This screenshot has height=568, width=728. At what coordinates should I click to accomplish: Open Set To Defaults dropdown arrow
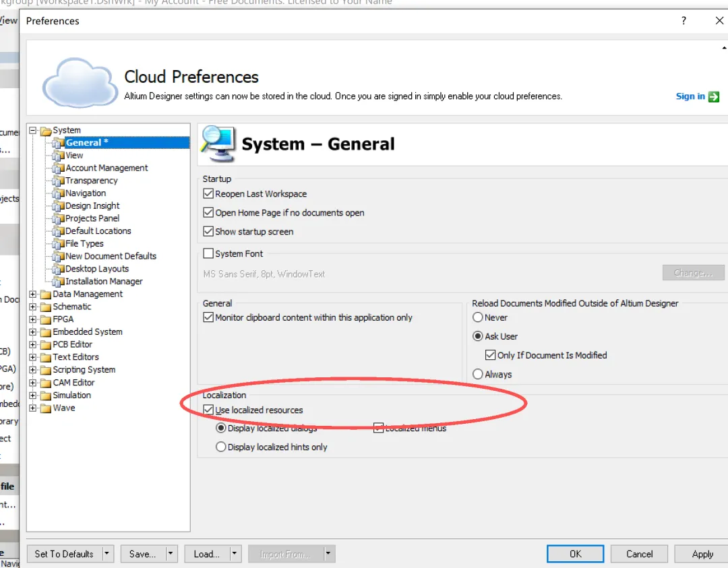[x=107, y=554]
